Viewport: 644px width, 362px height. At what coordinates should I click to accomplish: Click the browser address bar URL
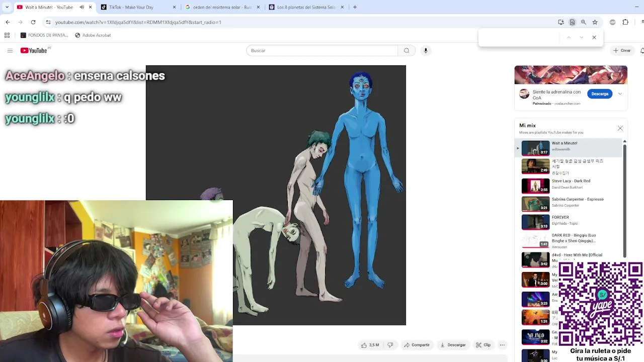pos(138,22)
